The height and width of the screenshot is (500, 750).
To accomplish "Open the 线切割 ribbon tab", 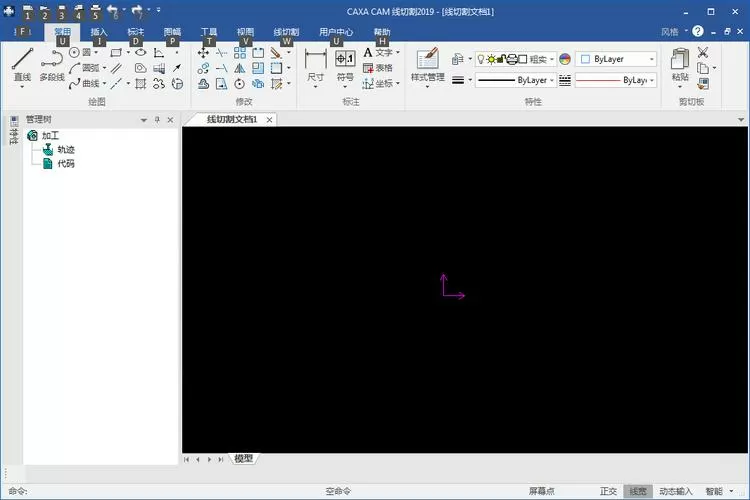I will click(x=286, y=32).
